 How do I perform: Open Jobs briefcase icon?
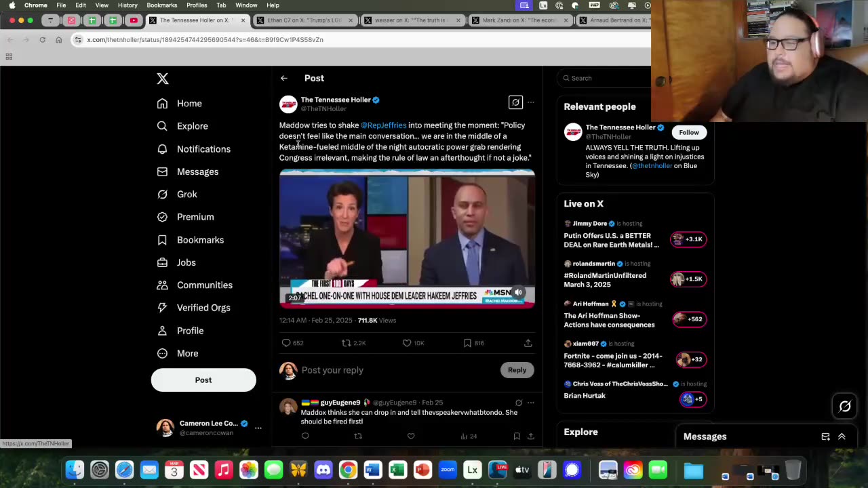pyautogui.click(x=162, y=262)
